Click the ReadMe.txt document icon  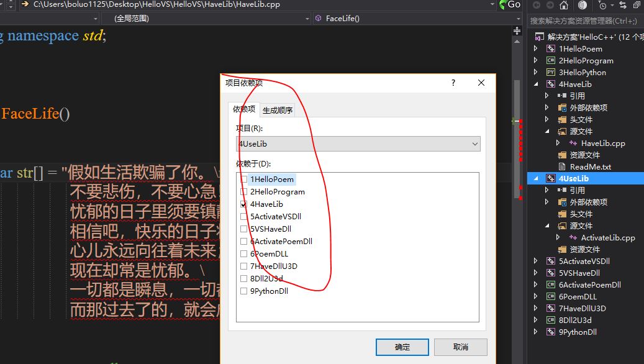pyautogui.click(x=562, y=167)
